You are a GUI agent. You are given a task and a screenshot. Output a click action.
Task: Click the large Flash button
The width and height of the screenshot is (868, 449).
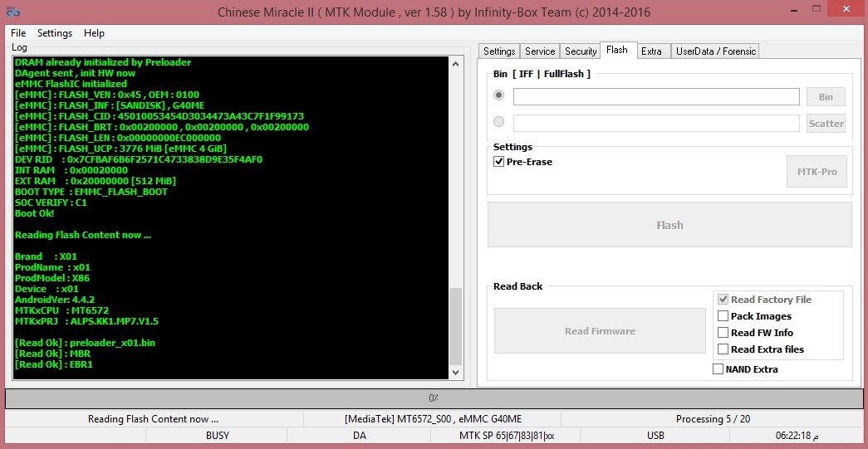pos(669,224)
